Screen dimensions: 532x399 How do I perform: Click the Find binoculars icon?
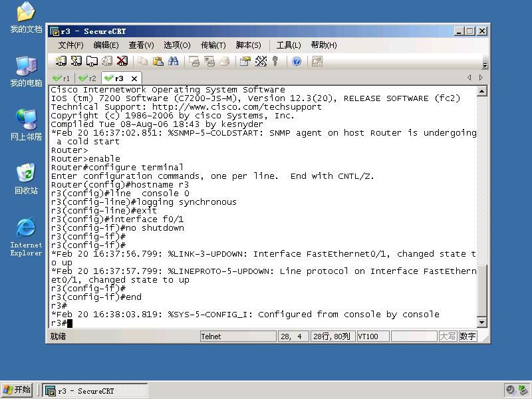click(173, 61)
